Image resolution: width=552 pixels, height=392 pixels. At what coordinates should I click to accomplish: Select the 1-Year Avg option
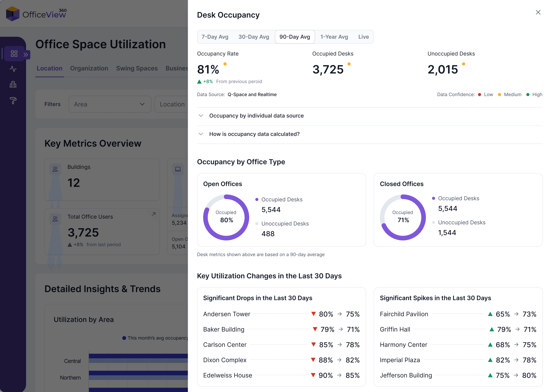[x=334, y=37]
